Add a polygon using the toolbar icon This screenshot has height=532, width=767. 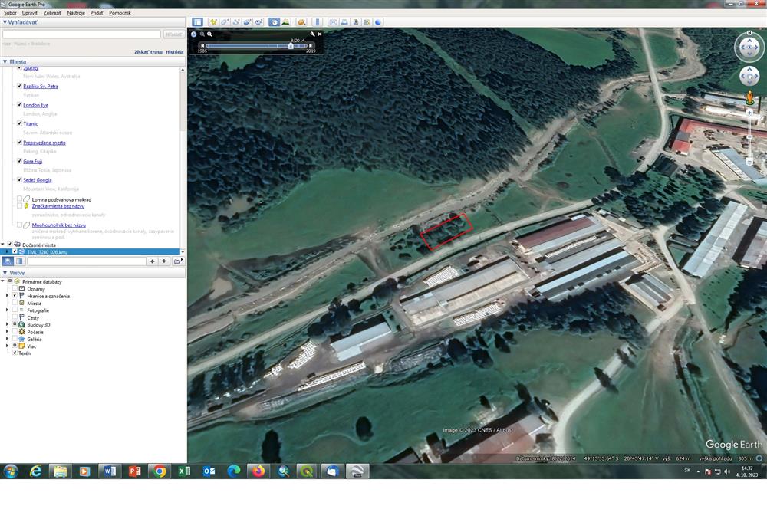(x=225, y=22)
